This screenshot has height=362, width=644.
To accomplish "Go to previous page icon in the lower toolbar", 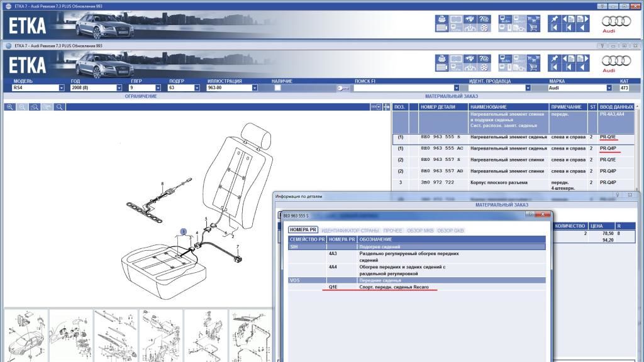I will click(569, 58).
